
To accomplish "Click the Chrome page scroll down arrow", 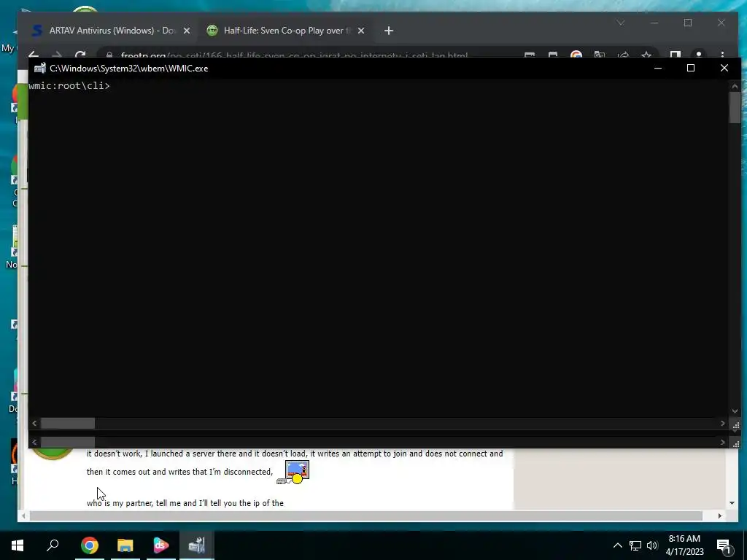I will tap(732, 503).
